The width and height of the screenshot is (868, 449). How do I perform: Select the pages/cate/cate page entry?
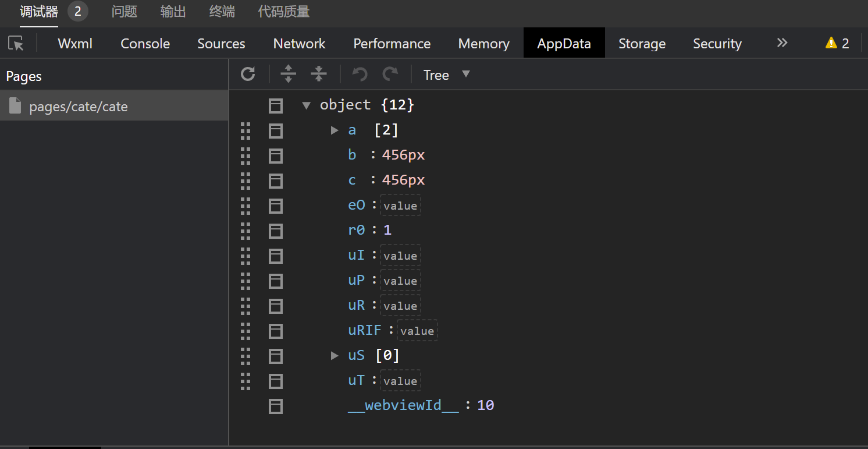click(x=79, y=107)
